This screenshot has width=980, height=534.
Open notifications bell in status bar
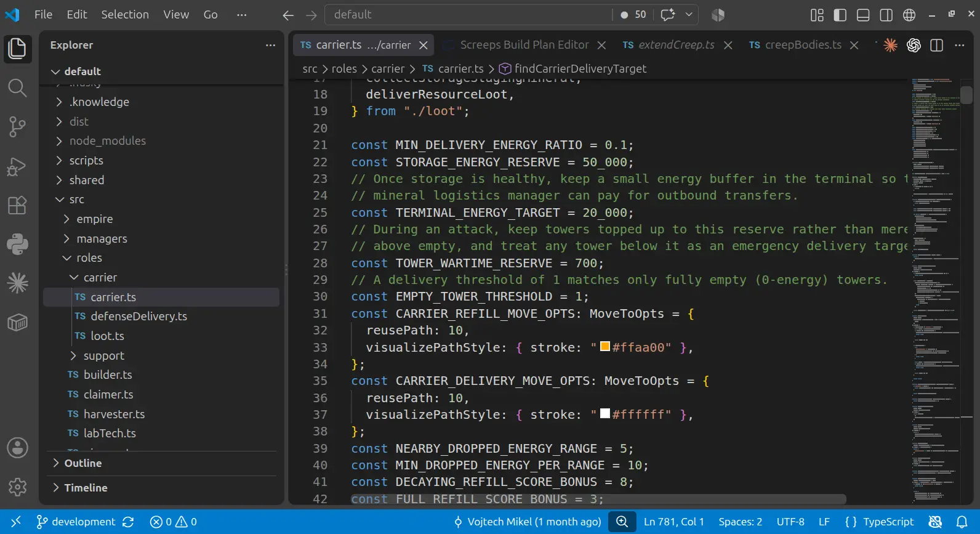click(x=962, y=522)
